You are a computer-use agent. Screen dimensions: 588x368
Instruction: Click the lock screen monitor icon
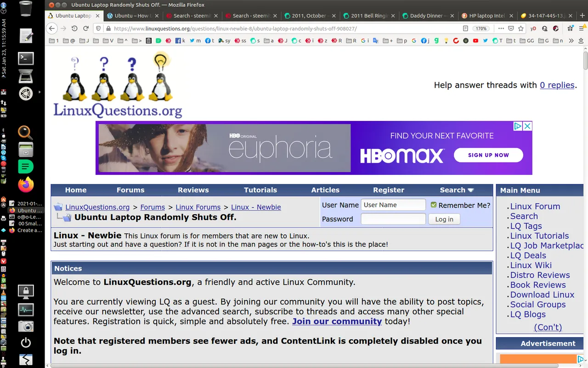pyautogui.click(x=26, y=291)
